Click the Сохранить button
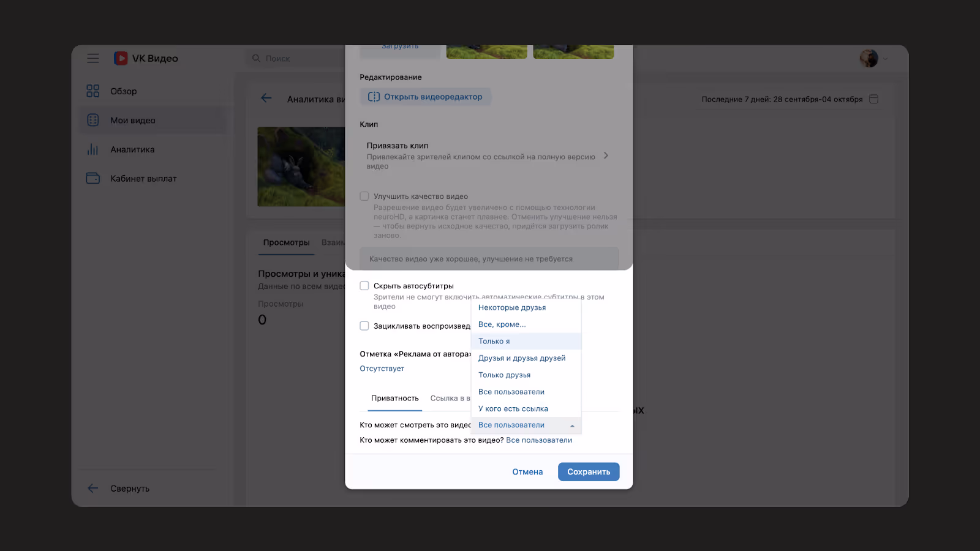Screen dimensions: 980x551 tap(589, 471)
